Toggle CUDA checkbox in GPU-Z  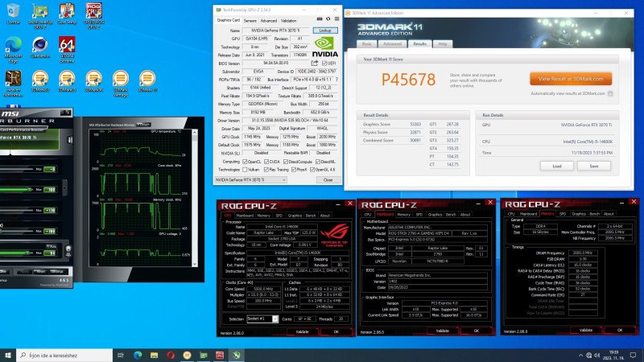pos(266,162)
